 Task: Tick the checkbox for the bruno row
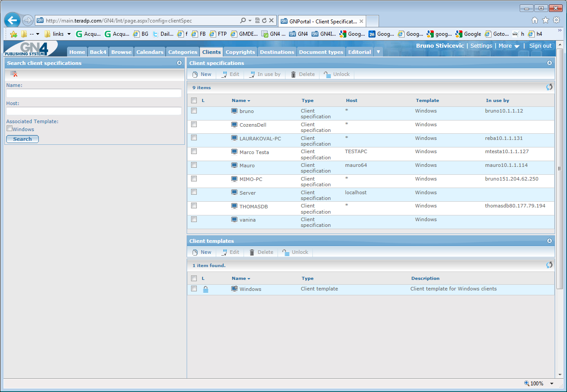coord(194,111)
